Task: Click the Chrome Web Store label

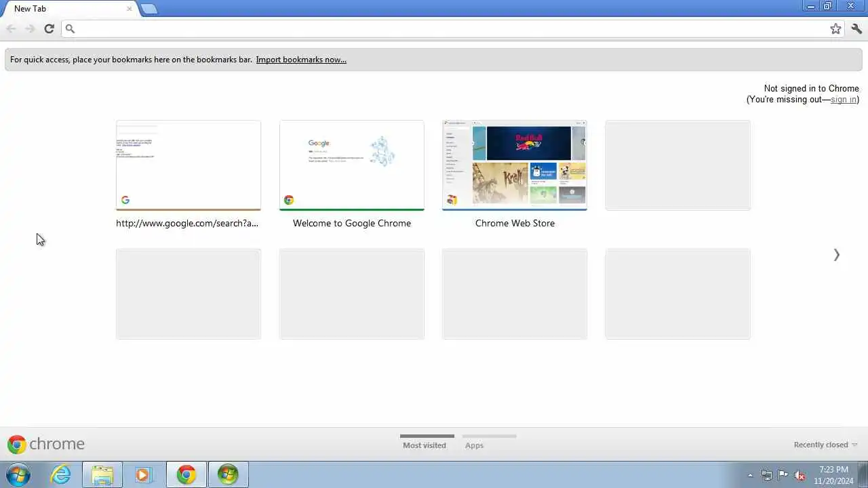Action: (x=515, y=223)
